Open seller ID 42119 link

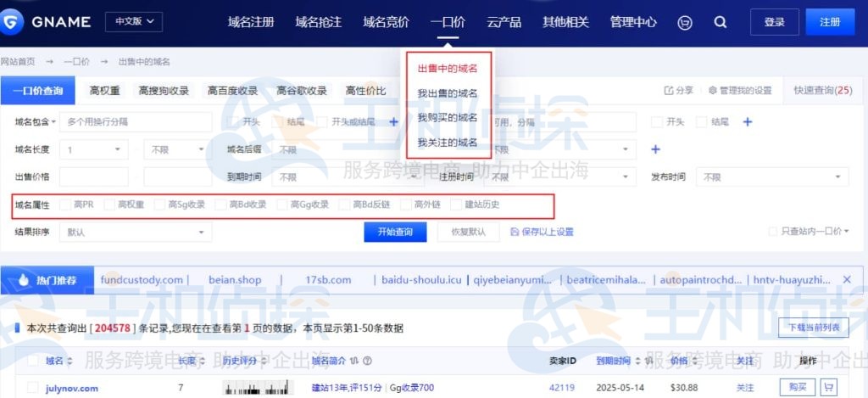tap(562, 388)
